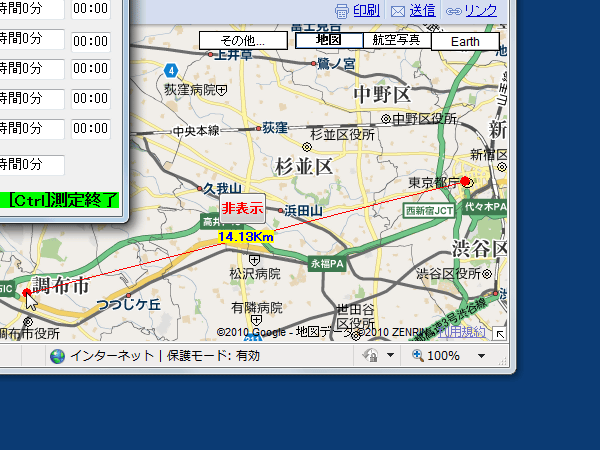Click the 鷺ノ宮 station marker

(x=313, y=64)
